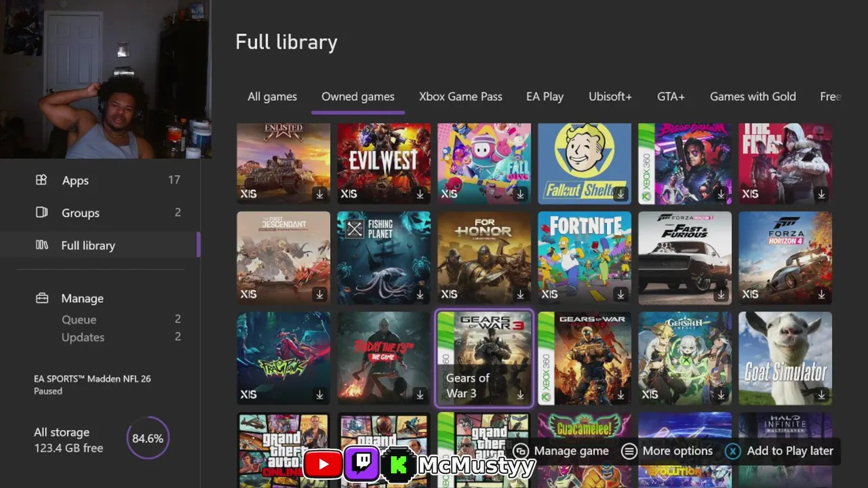868x488 pixels.
Task: Click download icon on Fortnite tile
Action: click(620, 294)
